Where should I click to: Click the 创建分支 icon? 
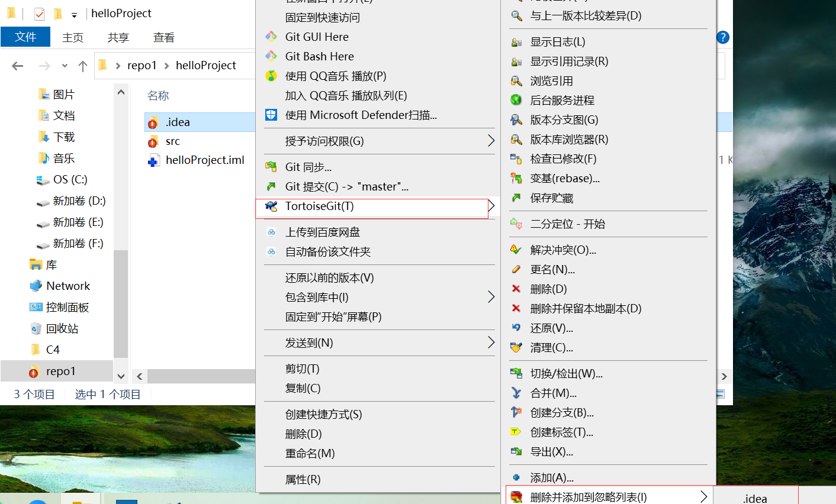pos(516,412)
